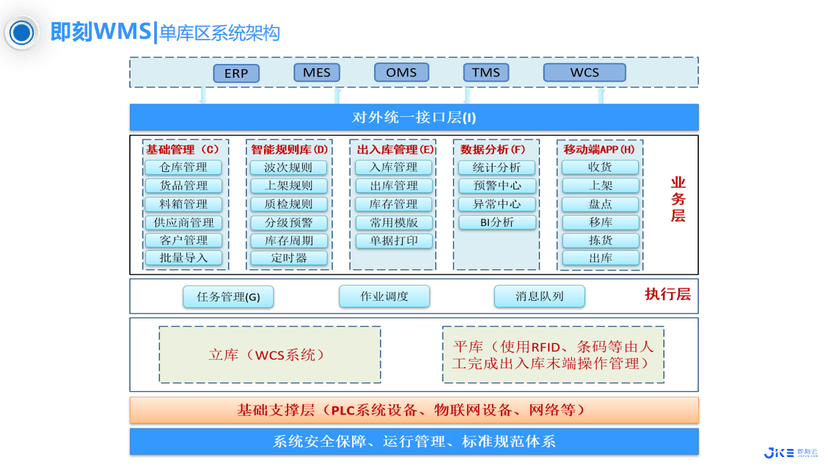Open 货品管理 module
Image resolution: width=828 pixels, height=466 pixels.
click(x=183, y=185)
